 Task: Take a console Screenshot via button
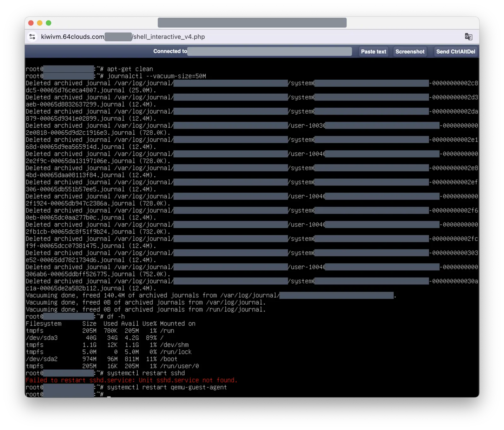[410, 52]
